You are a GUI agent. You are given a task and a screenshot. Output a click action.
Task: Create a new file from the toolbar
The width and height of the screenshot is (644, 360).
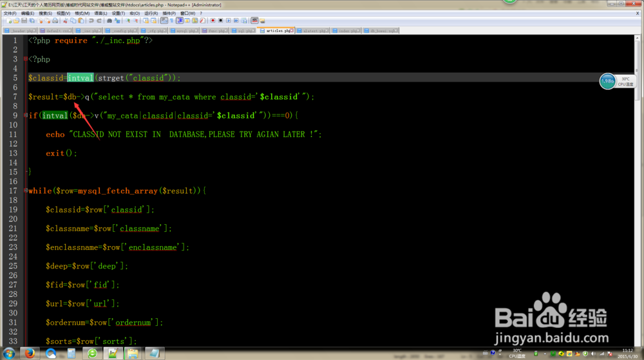(9, 21)
